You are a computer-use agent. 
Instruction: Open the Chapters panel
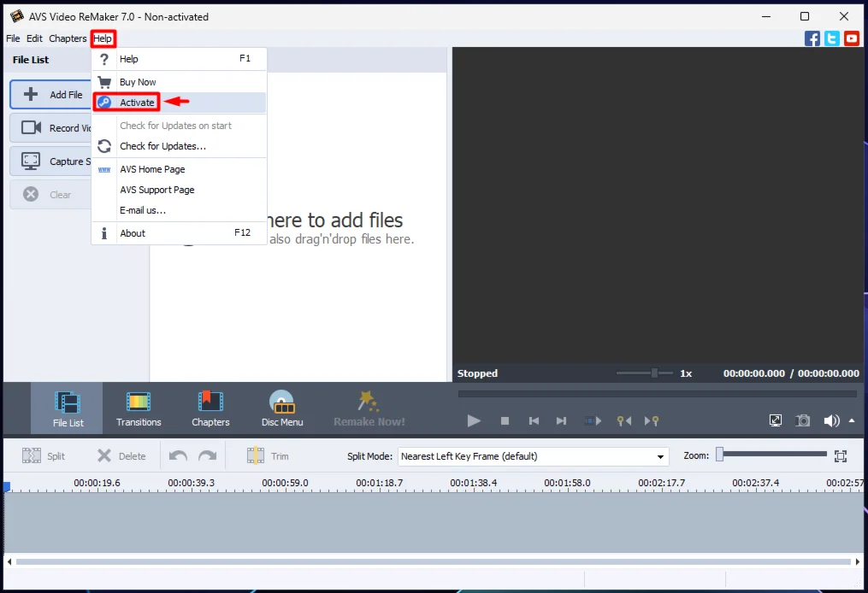click(210, 408)
